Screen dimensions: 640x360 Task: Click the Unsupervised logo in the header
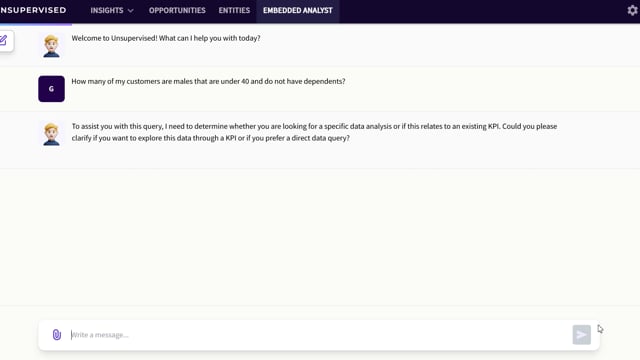pyautogui.click(x=33, y=10)
